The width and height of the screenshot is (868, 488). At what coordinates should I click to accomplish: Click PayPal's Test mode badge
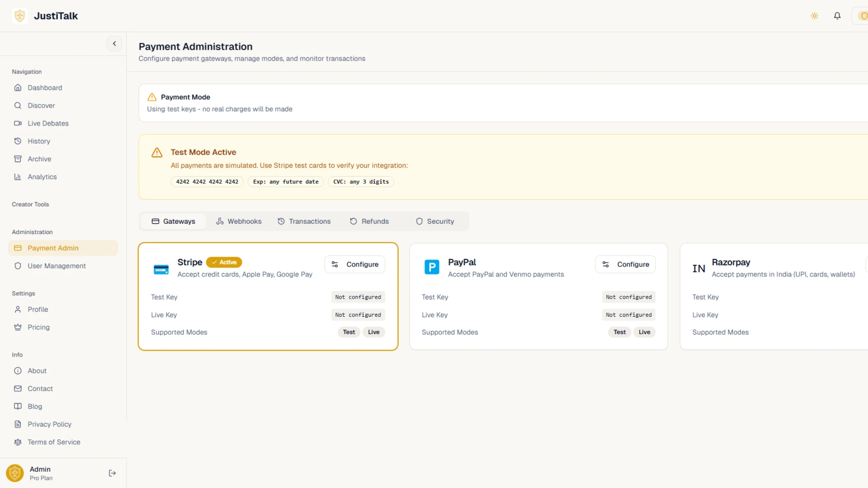tap(620, 332)
